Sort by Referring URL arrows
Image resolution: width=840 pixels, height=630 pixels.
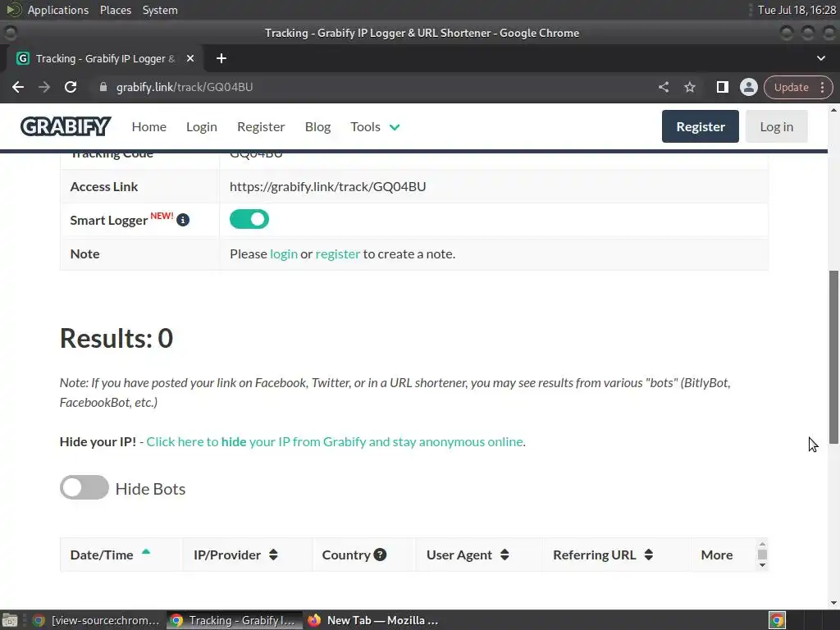point(648,555)
